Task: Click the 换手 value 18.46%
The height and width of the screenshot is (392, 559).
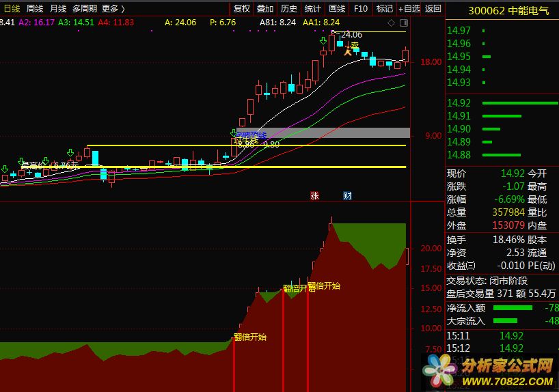Action: (508, 240)
